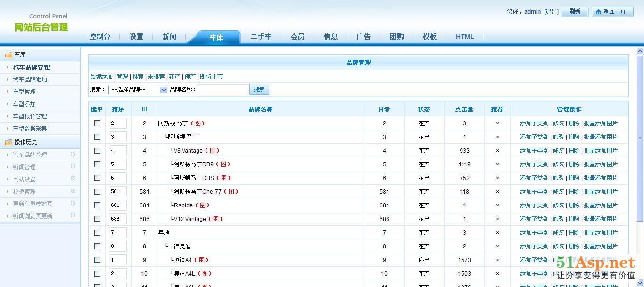This screenshot has width=644, height=287.
Task: Tick the checkbox for top-level 阿斯顿·马丁 ID 2
Action: pyautogui.click(x=97, y=123)
